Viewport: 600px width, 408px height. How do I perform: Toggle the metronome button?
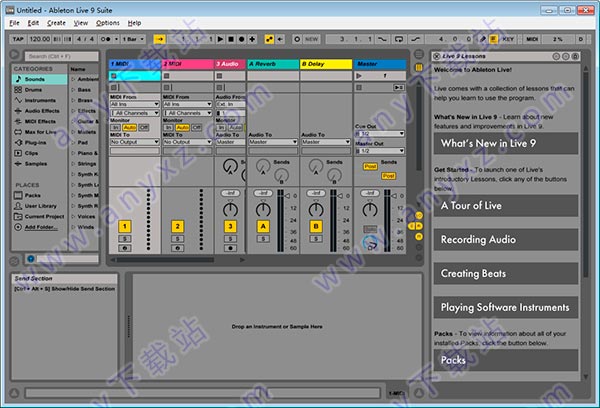pyautogui.click(x=108, y=39)
